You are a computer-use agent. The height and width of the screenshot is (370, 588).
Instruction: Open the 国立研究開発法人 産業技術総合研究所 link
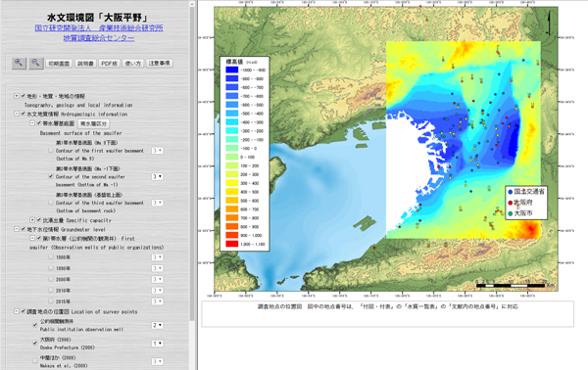(99, 28)
